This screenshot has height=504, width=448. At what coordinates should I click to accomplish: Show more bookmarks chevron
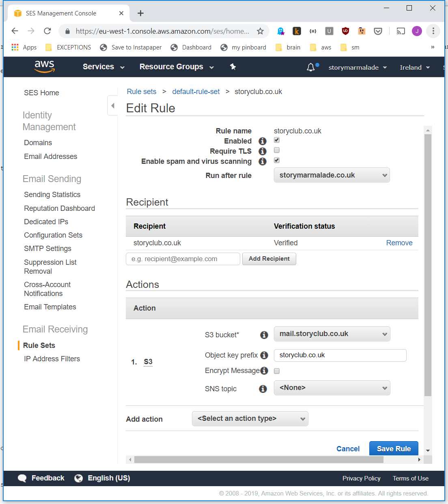pyautogui.click(x=433, y=47)
